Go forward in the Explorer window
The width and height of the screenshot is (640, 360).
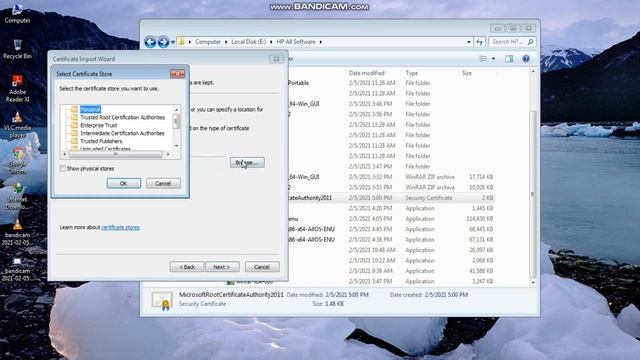tap(163, 42)
